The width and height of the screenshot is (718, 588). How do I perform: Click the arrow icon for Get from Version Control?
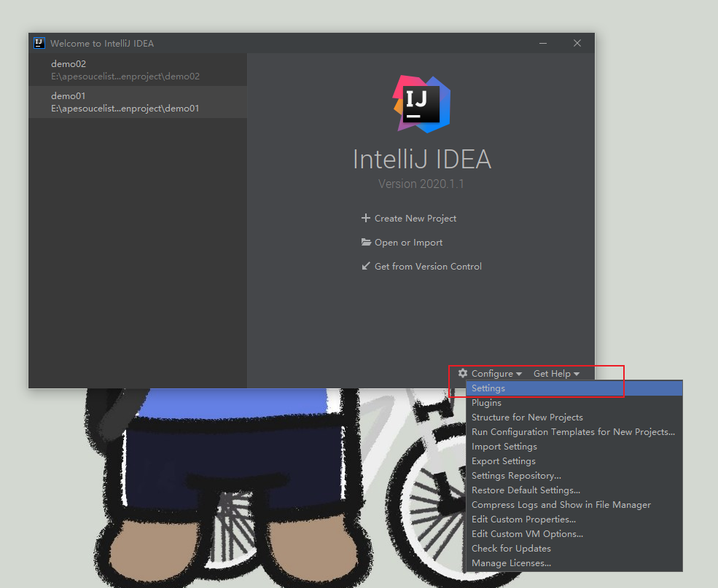pyautogui.click(x=365, y=266)
